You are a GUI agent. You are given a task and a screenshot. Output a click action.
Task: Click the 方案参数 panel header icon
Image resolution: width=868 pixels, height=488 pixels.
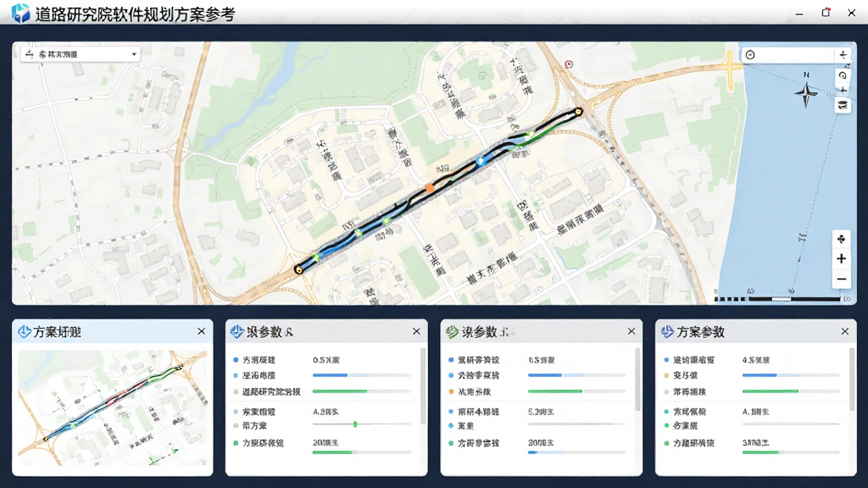point(667,331)
